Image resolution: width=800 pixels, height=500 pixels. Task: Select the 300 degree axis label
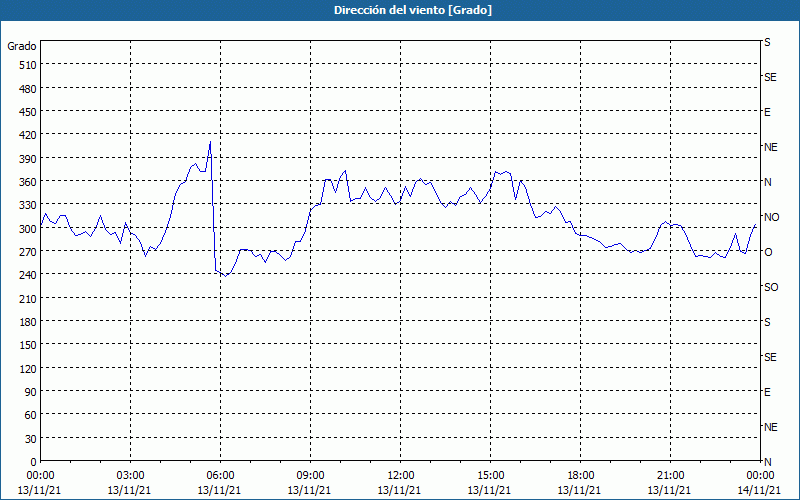28,229
